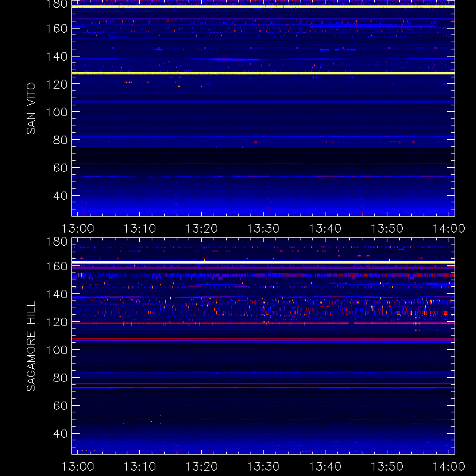This screenshot has height=476, width=476.
Task: Click 13:10 time label under Sagamore Hill plot
Action: pyautogui.click(x=140, y=466)
